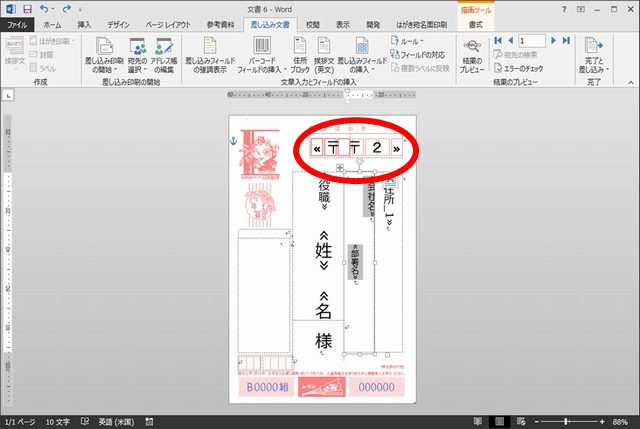Click the «会社名» field
The image size is (640, 429).
[x=369, y=198]
